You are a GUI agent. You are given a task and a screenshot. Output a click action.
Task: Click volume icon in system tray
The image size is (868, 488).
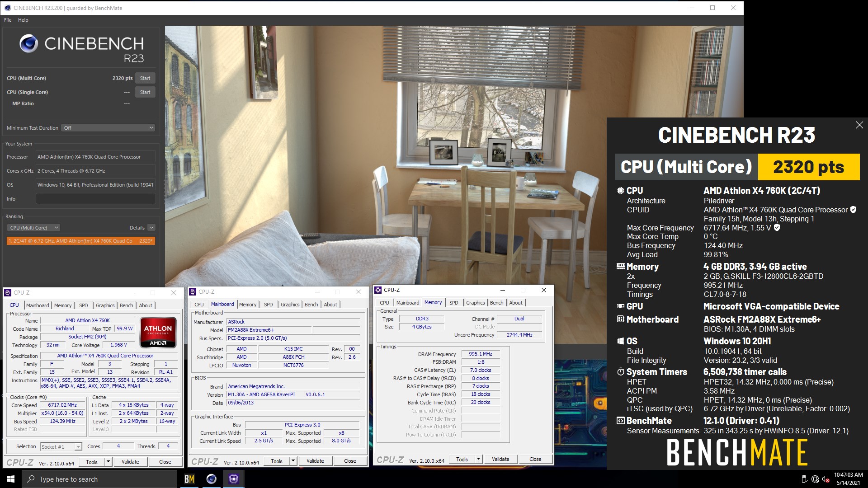826,479
